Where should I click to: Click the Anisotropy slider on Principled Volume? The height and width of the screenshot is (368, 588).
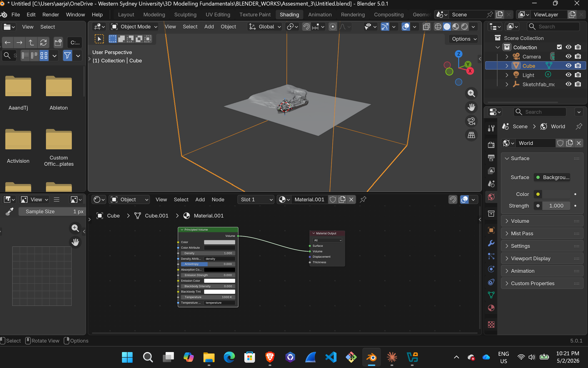(x=208, y=264)
